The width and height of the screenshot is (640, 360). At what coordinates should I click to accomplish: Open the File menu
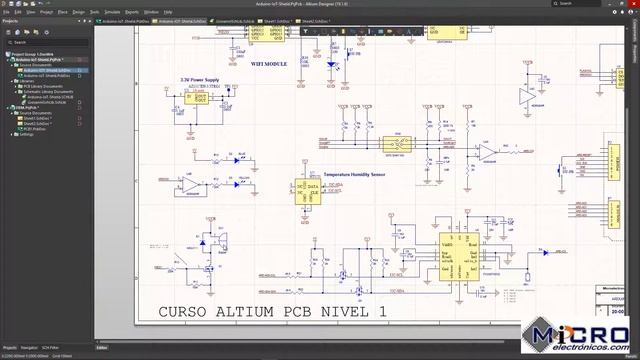[6, 12]
